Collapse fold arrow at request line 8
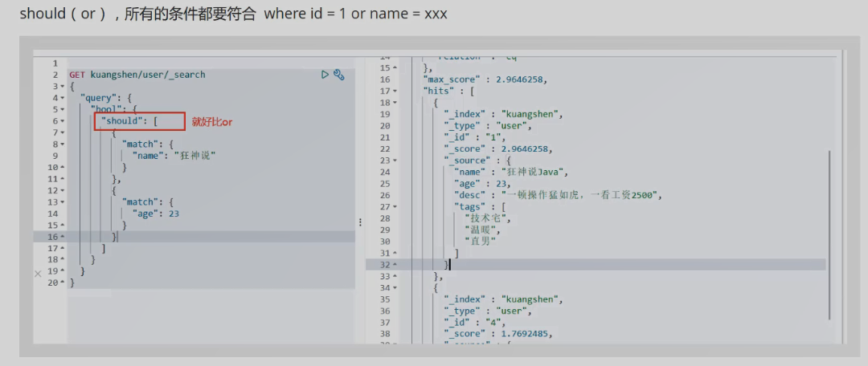The image size is (868, 366). tap(62, 144)
